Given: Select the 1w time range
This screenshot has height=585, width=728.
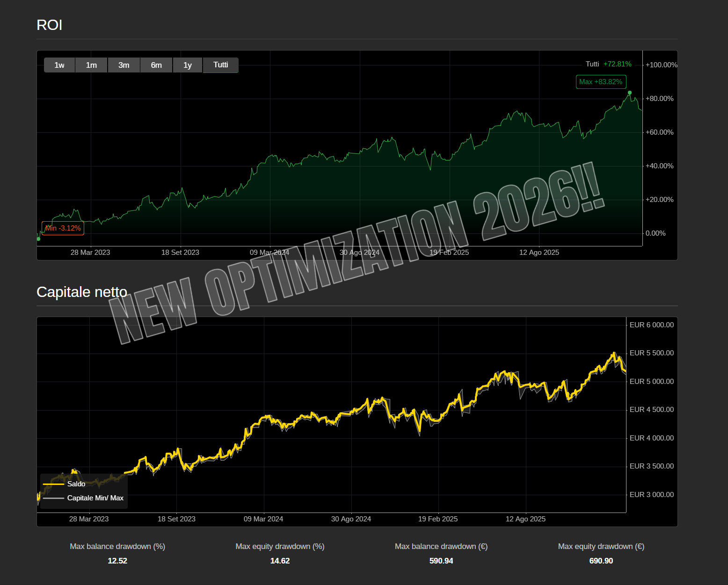Looking at the screenshot, I should 59,65.
